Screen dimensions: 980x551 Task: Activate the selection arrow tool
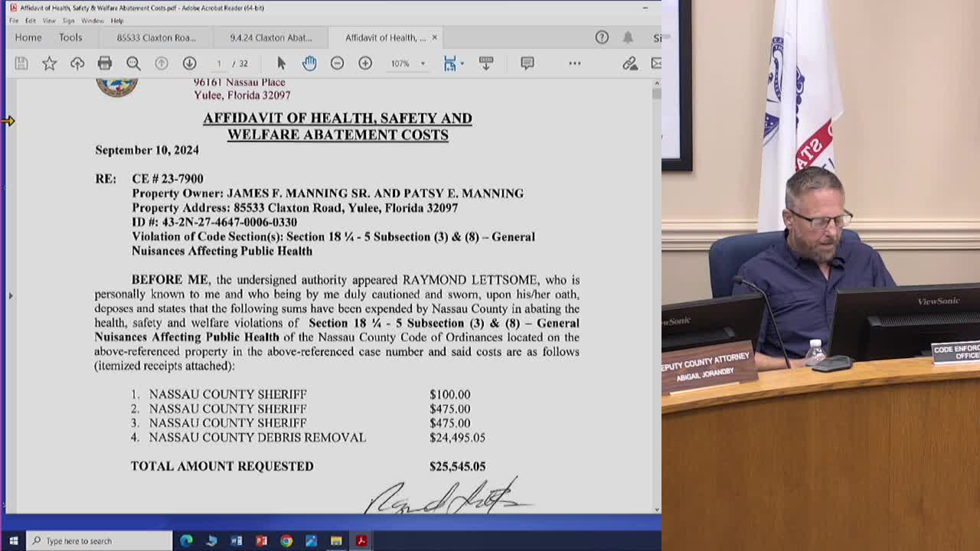280,64
